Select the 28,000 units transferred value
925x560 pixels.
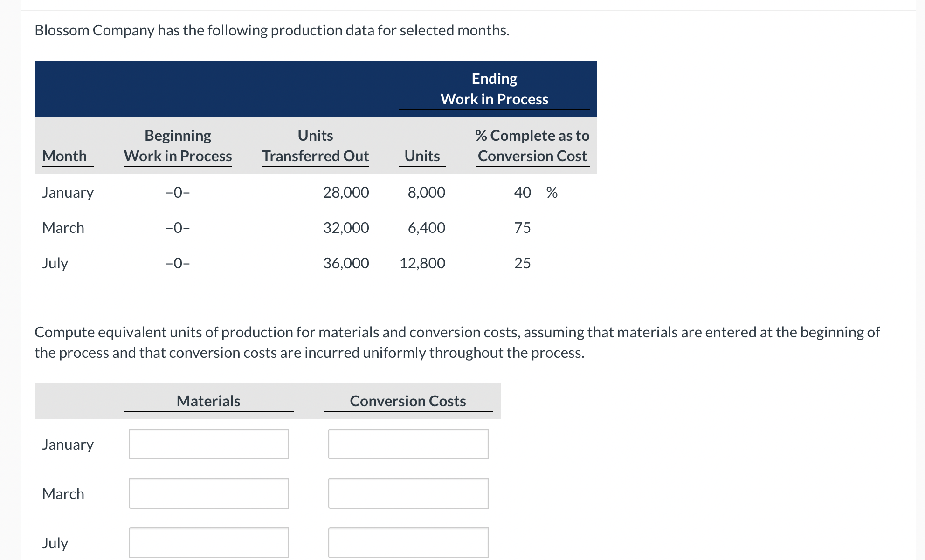point(345,192)
